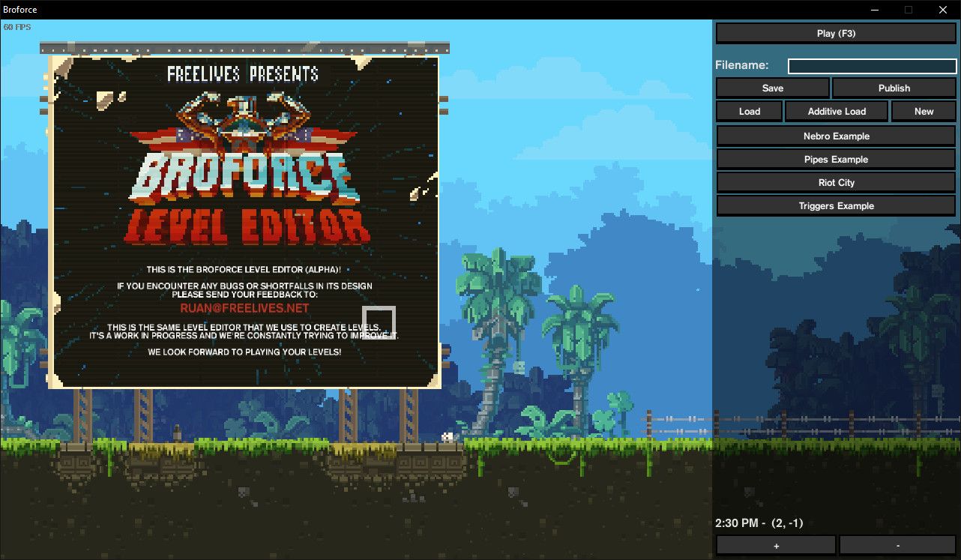This screenshot has width=961, height=560.
Task: Maximize the Broforce window
Action: click(x=909, y=10)
